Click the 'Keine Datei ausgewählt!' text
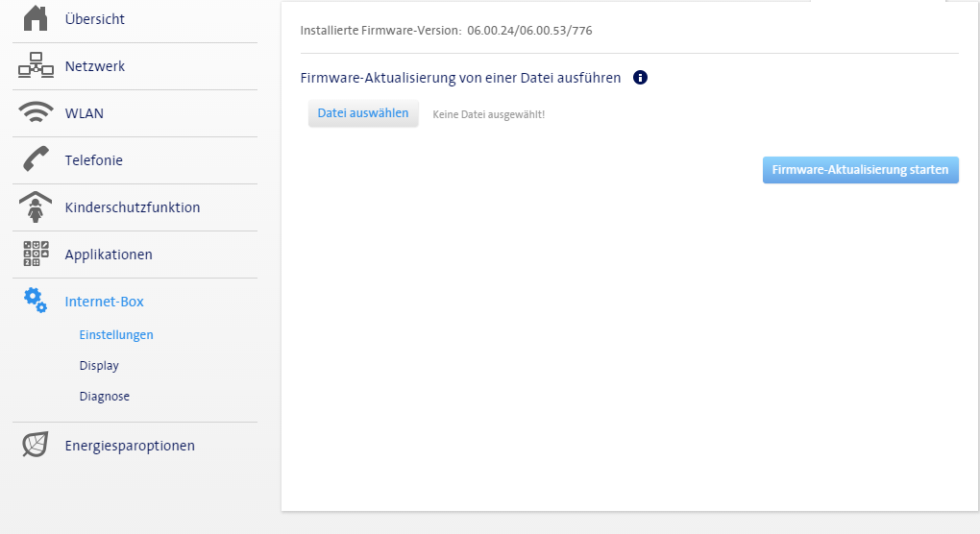980x534 pixels. pyautogui.click(x=489, y=114)
